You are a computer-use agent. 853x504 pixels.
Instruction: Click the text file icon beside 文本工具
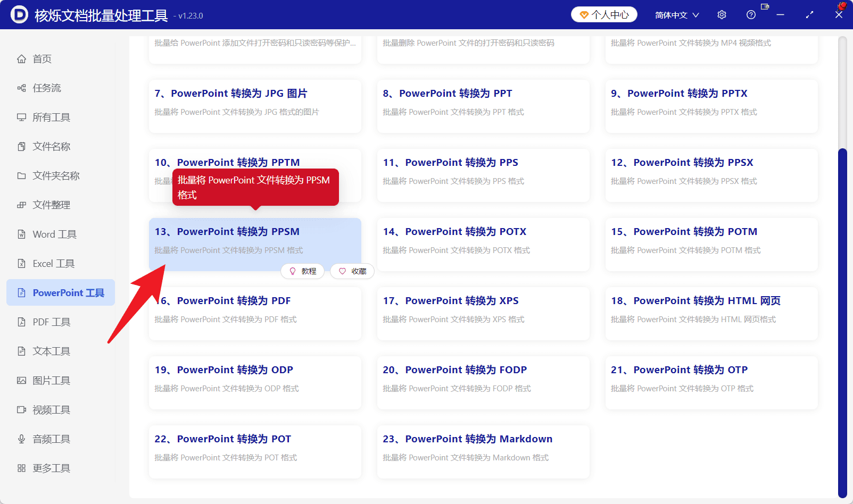(x=21, y=351)
